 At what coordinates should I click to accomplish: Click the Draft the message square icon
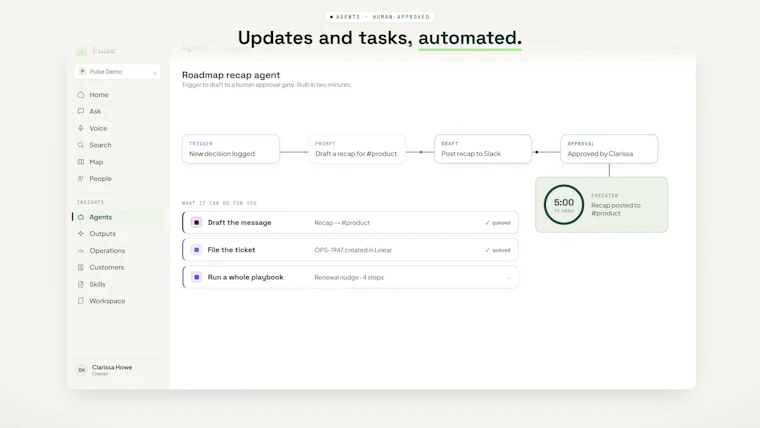click(196, 222)
